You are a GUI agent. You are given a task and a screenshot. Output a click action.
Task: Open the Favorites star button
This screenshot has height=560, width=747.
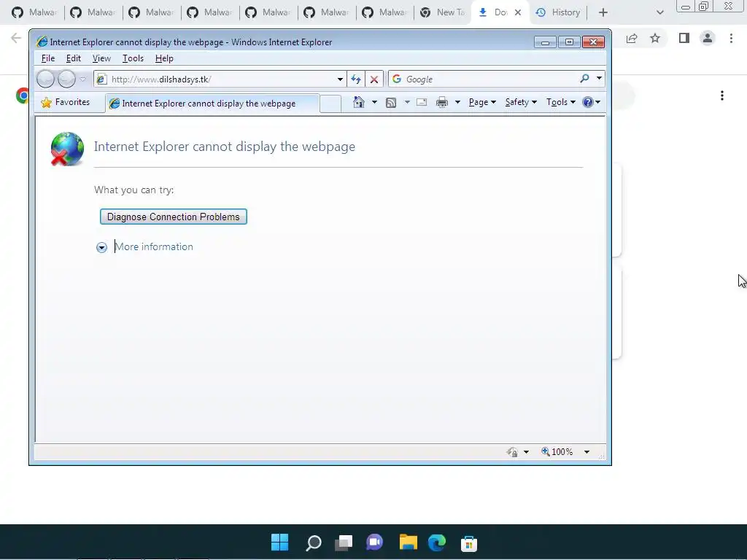[66, 102]
